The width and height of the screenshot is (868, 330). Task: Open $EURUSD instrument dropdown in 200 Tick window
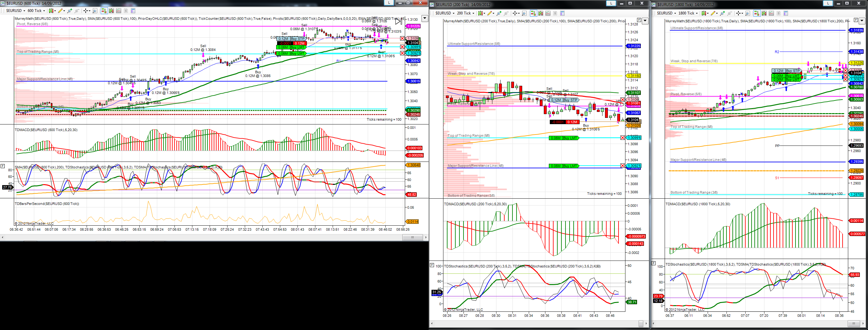pyautogui.click(x=445, y=13)
